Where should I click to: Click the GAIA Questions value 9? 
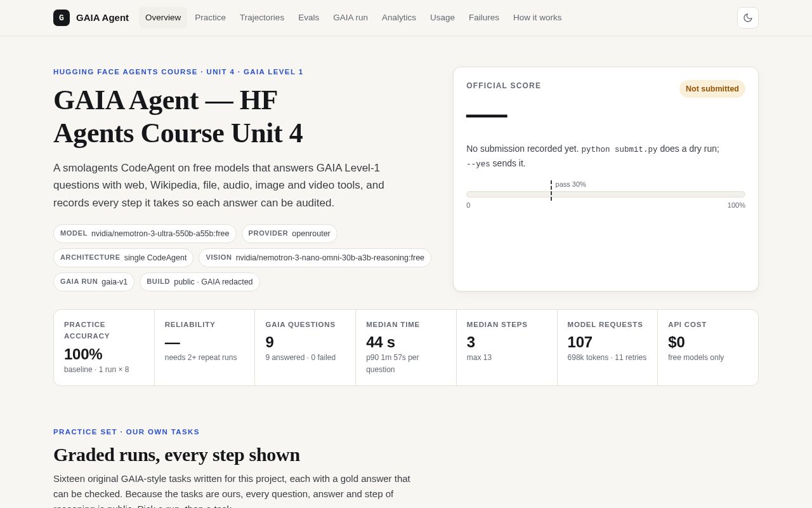pos(270,342)
